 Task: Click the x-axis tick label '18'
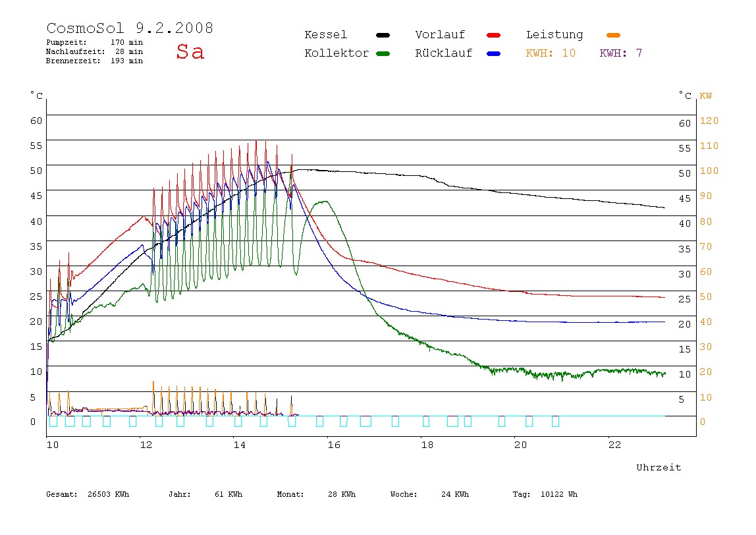pyautogui.click(x=427, y=445)
